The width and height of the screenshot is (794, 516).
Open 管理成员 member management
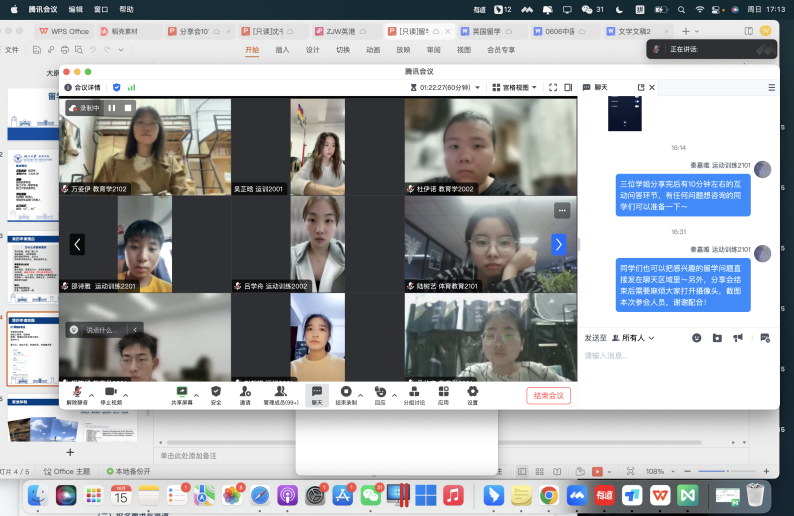(x=281, y=392)
